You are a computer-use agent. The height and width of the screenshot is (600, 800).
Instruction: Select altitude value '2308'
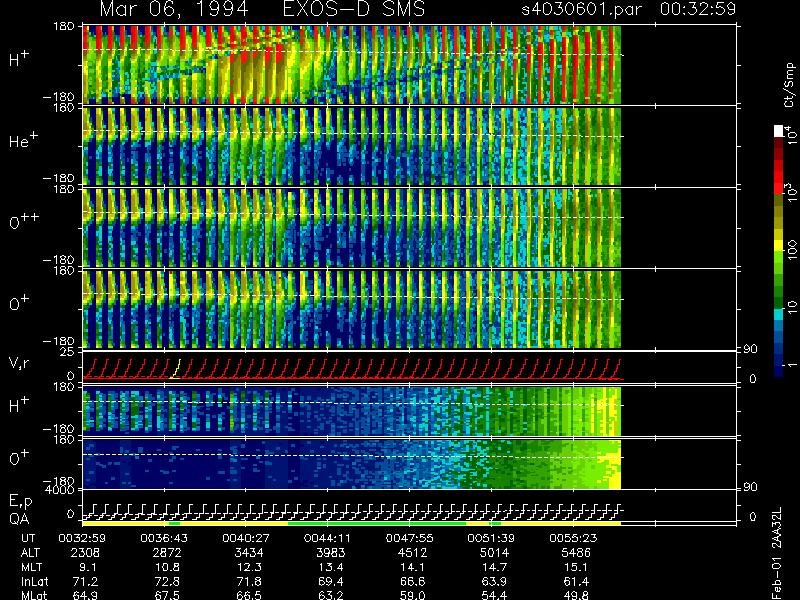tap(85, 553)
